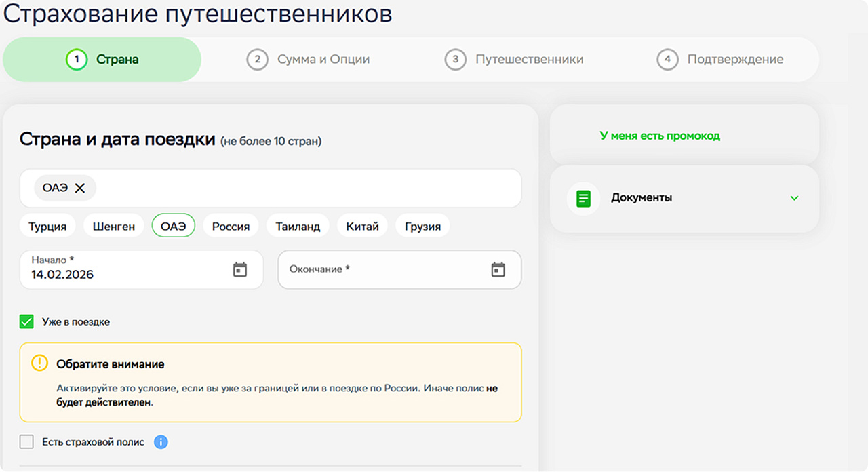This screenshot has height=472, width=868.
Task: Uncheck the Уже в поездке checkbox
Action: [x=26, y=321]
